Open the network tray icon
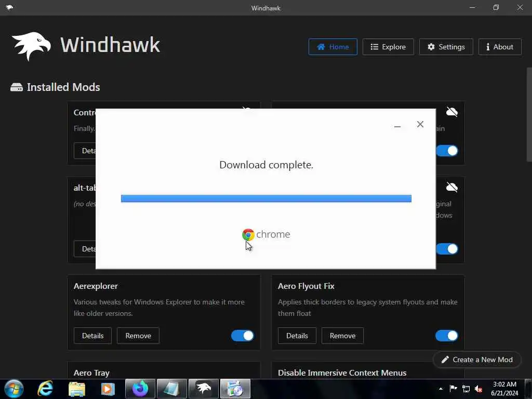This screenshot has height=399, width=532. (466, 389)
